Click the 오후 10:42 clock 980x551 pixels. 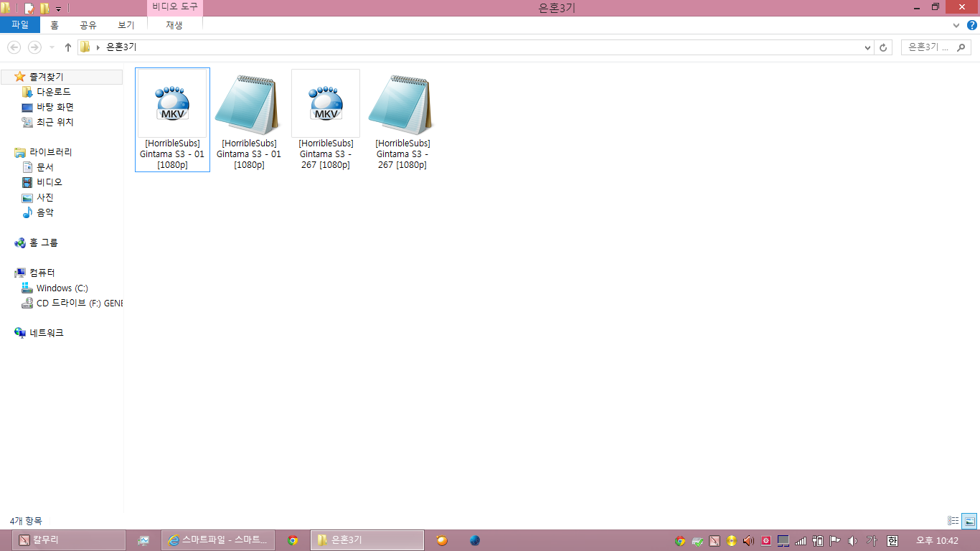click(937, 541)
